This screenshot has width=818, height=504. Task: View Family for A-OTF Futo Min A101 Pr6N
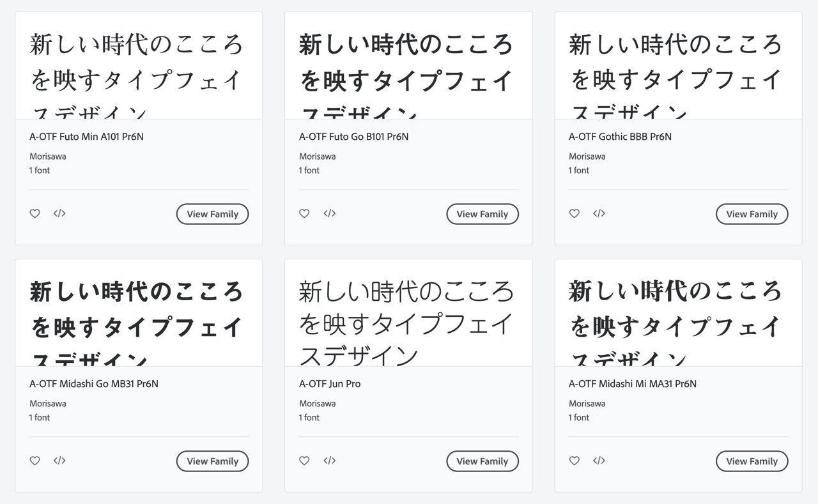tap(212, 214)
